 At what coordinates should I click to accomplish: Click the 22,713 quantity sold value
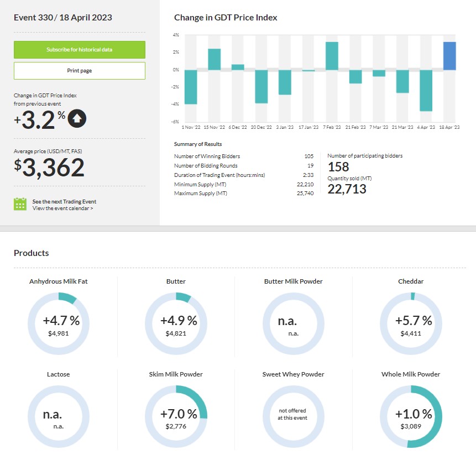point(347,189)
